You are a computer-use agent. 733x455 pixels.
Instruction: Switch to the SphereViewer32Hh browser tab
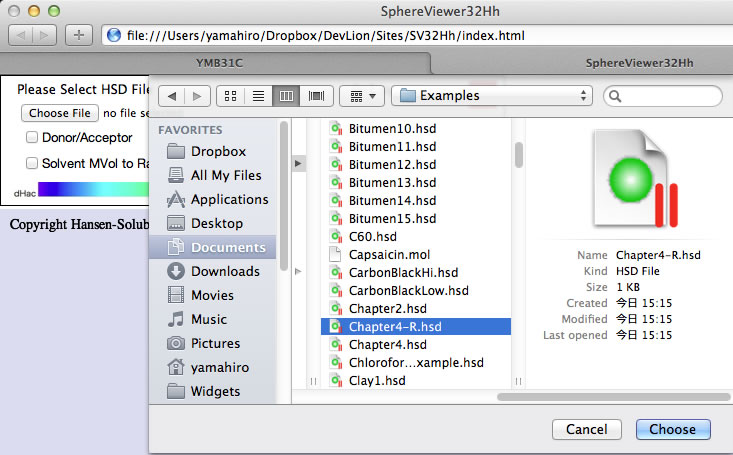tap(639, 63)
